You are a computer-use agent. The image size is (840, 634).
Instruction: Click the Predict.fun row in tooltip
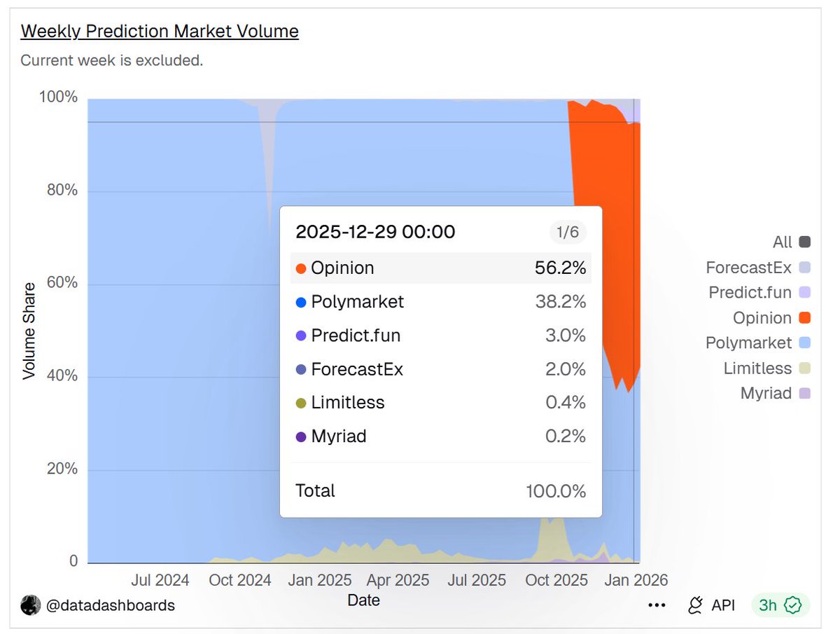click(x=441, y=336)
